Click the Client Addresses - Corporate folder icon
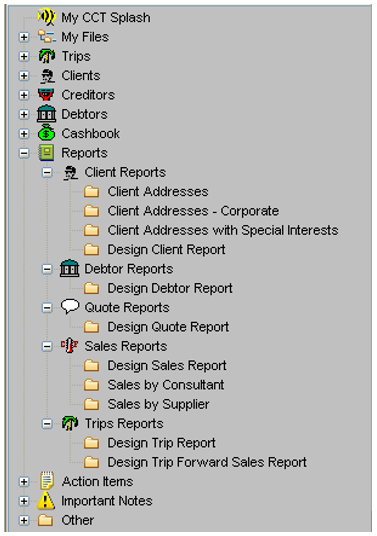The height and width of the screenshot is (536, 377). 92,211
